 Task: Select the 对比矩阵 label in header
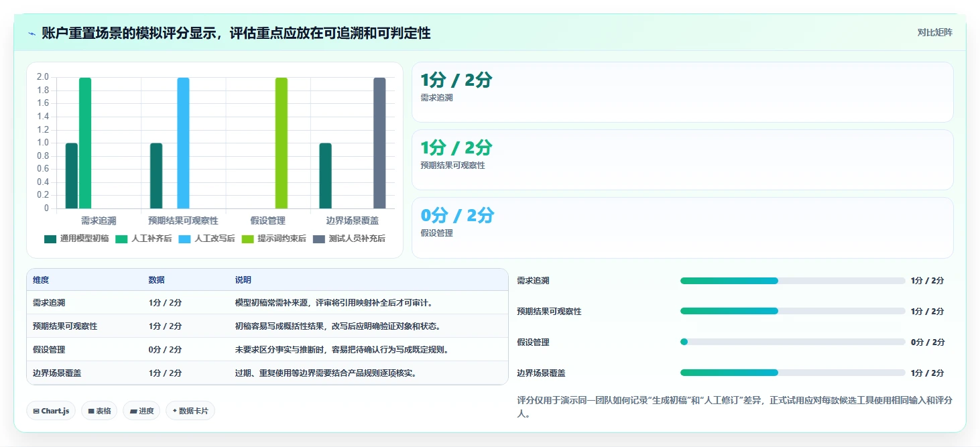(934, 32)
